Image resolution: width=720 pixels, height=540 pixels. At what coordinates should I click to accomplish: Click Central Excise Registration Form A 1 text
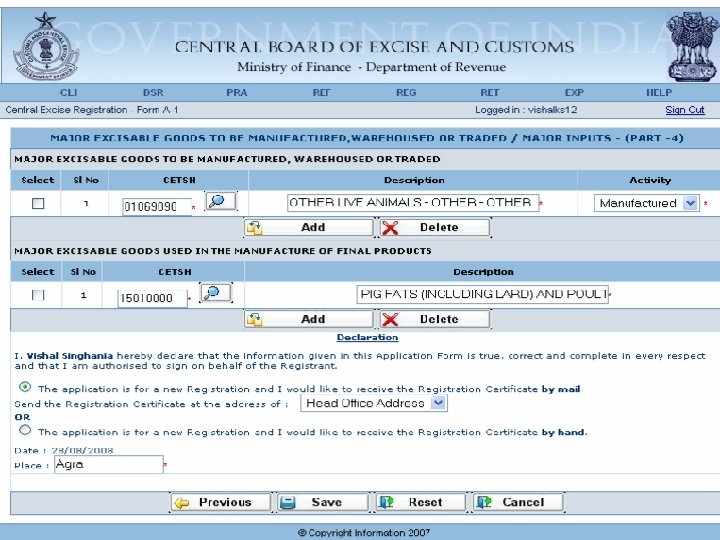tap(91, 110)
